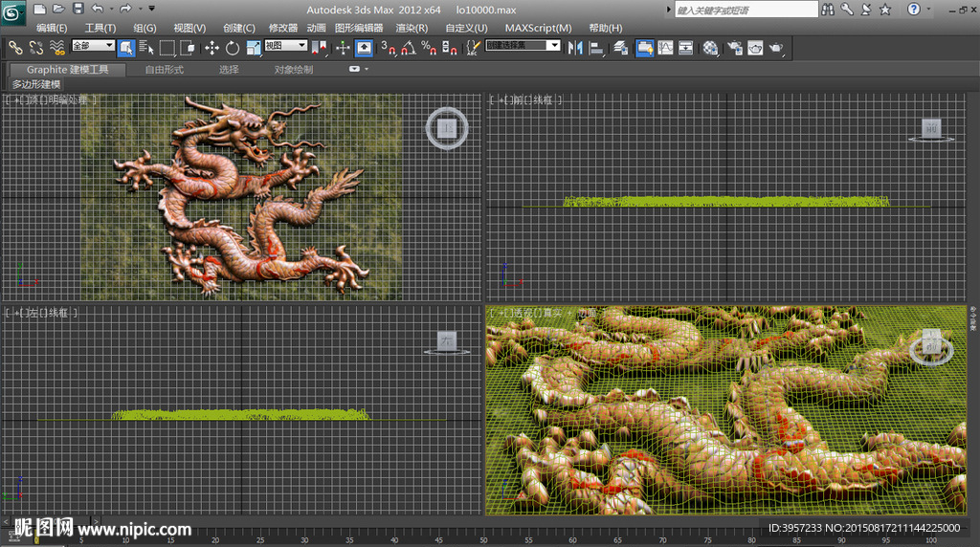Open the Curve Editor

click(665, 47)
